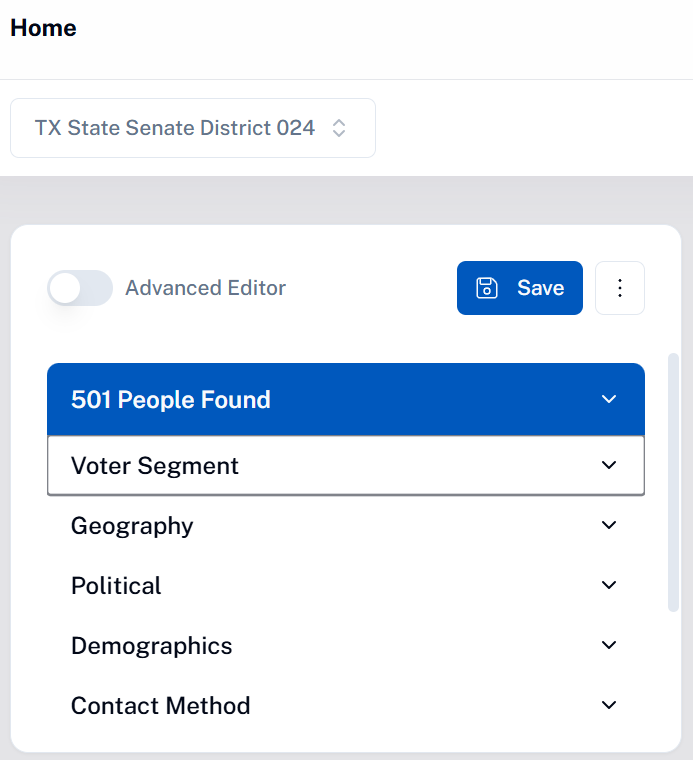The height and width of the screenshot is (760, 693).
Task: Open the Political filter section
Action: [346, 585]
